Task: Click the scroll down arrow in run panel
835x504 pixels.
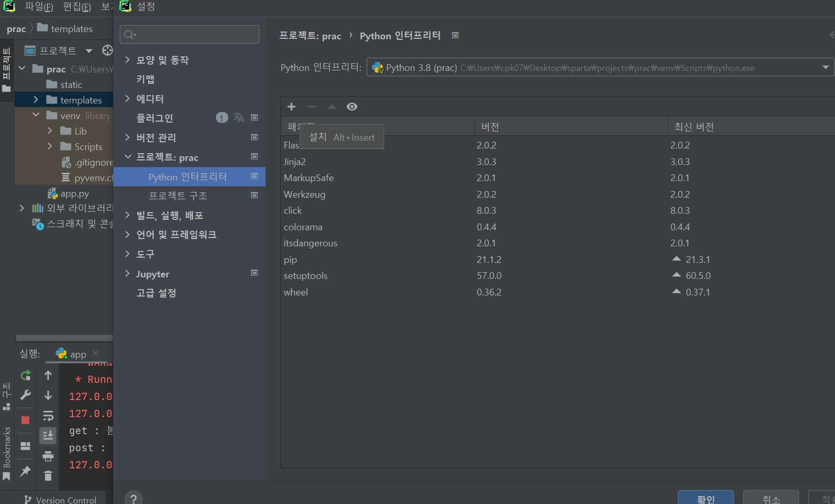Action: pos(48,395)
